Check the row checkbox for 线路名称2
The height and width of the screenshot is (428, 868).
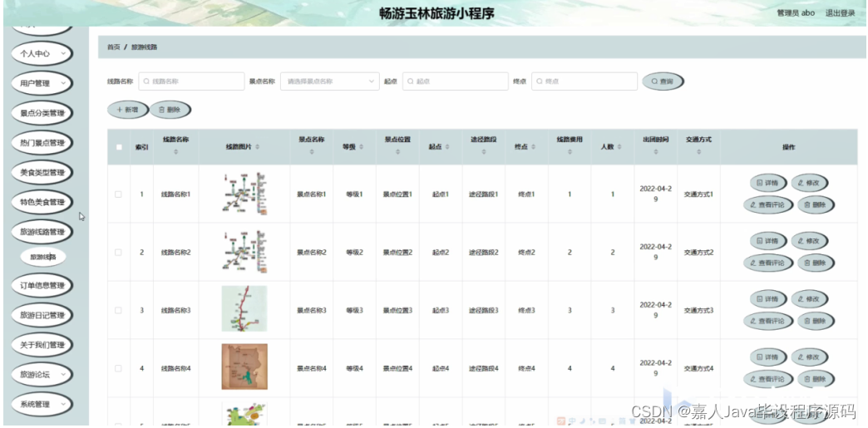[x=118, y=252]
